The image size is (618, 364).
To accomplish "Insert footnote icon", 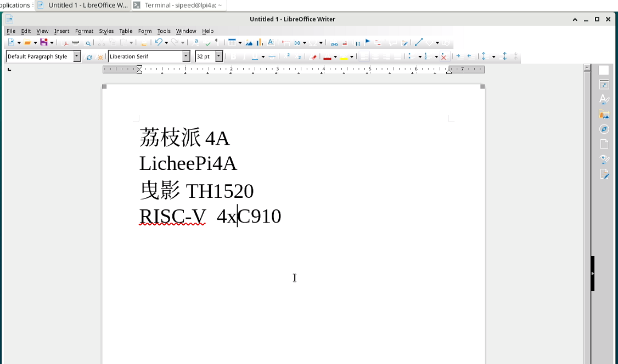I will tap(345, 43).
